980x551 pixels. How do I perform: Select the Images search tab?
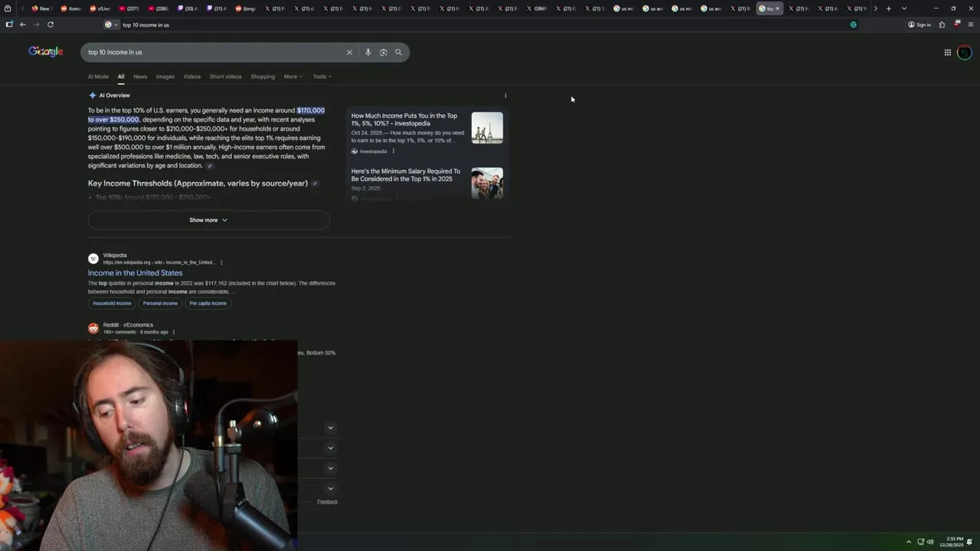coord(165,77)
